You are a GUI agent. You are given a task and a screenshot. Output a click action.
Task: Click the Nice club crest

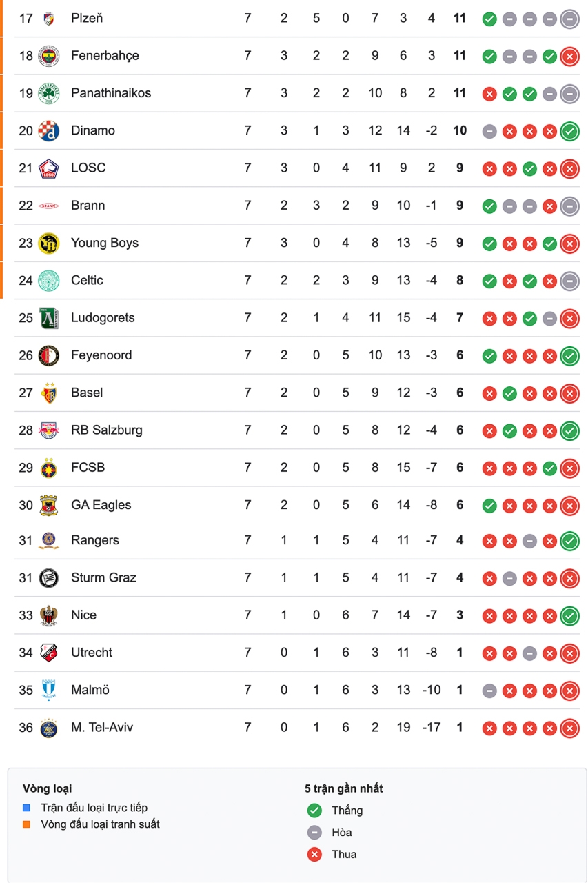pos(48,615)
